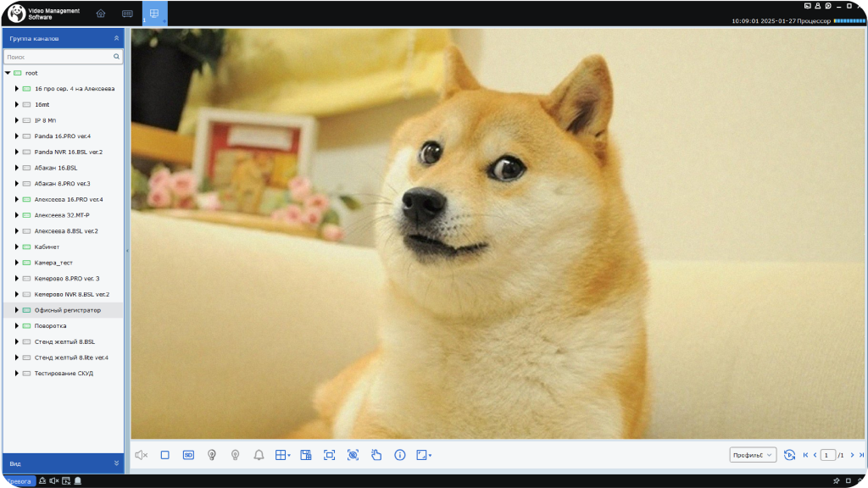Screen dimensions: 868x488
Task: Select Алексеева 16.PRO ver.4 device
Action: click(x=69, y=199)
